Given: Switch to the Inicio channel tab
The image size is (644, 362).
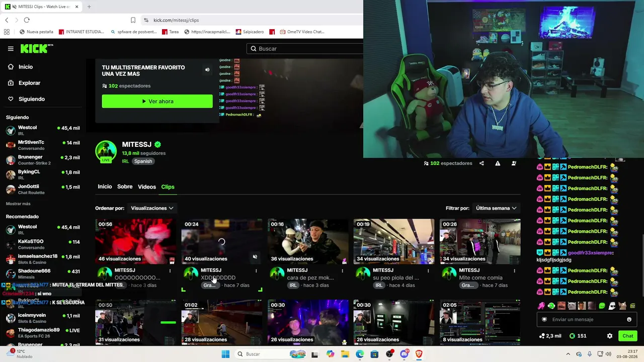Looking at the screenshot, I should pyautogui.click(x=105, y=187).
